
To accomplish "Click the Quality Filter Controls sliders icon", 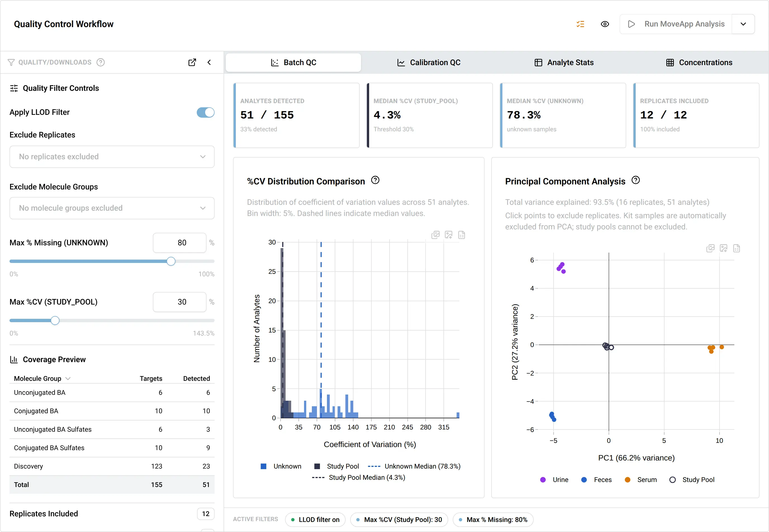I will click(14, 88).
